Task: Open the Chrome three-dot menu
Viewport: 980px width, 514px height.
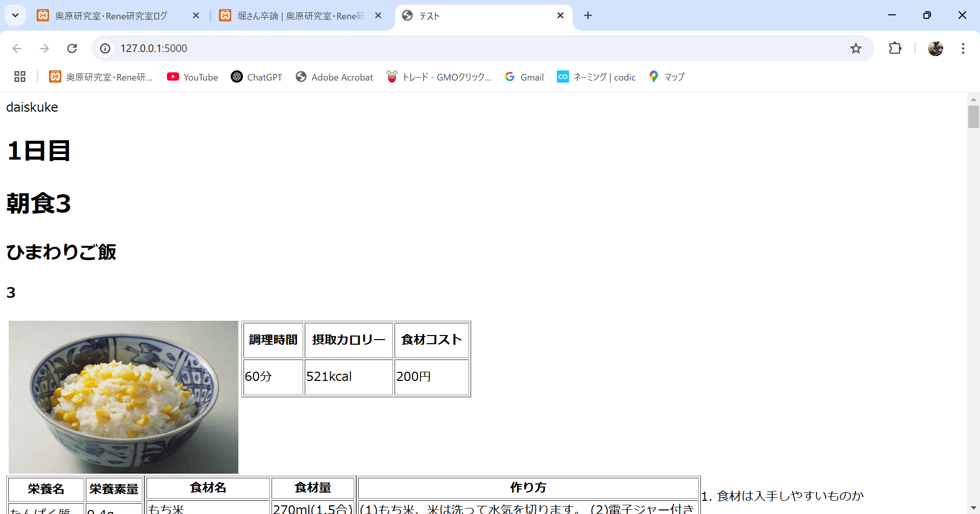Action: 963,48
